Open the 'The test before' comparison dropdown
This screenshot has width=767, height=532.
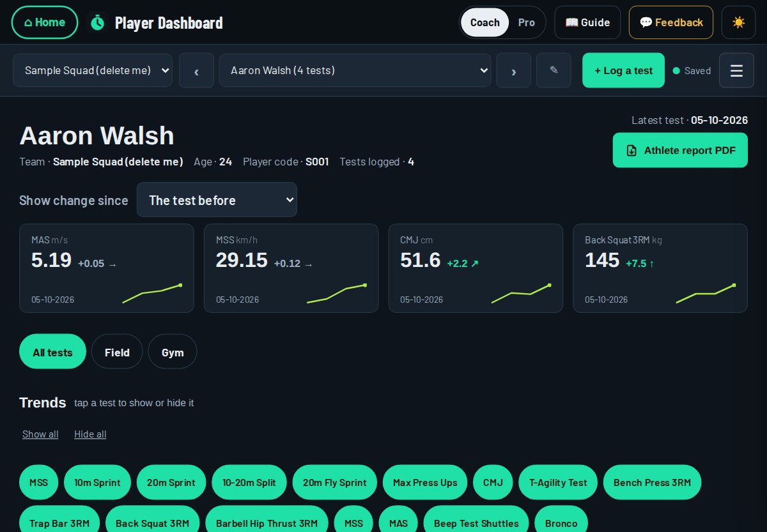point(217,200)
